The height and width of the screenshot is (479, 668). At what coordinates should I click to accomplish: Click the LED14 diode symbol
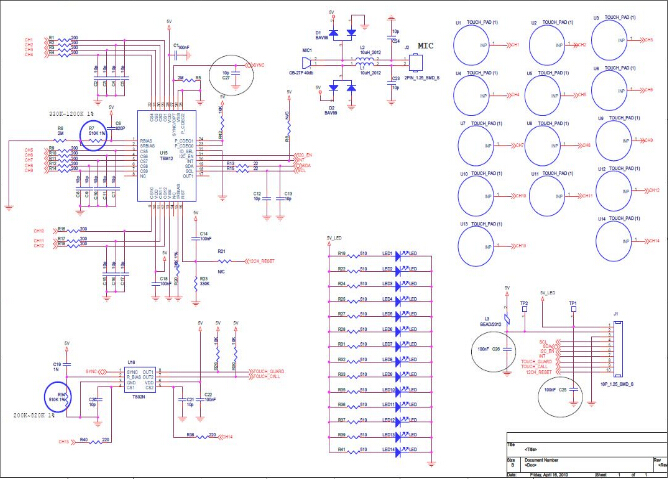click(x=398, y=452)
